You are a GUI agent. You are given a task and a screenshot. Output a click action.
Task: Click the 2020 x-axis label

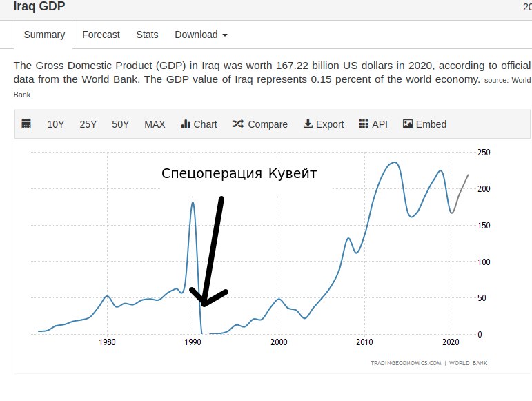[x=451, y=342]
